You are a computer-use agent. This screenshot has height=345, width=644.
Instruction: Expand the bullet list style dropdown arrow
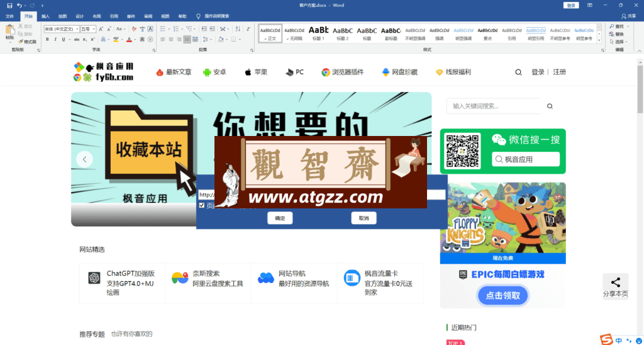click(x=169, y=29)
